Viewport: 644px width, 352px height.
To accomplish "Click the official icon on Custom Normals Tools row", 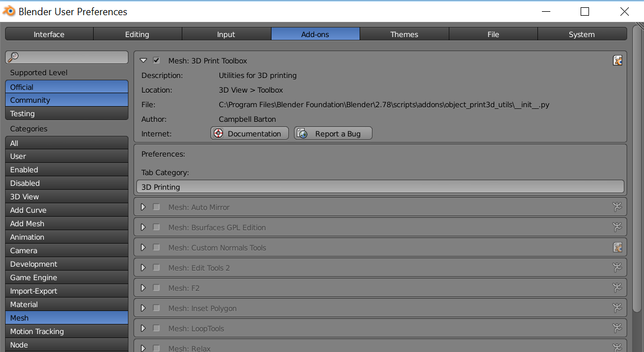I will tap(617, 247).
